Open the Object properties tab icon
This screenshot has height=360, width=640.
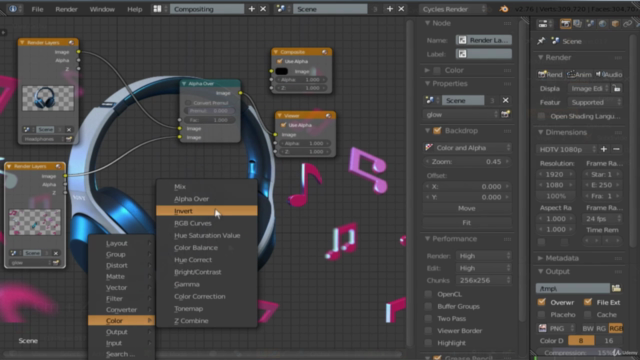(615, 24)
